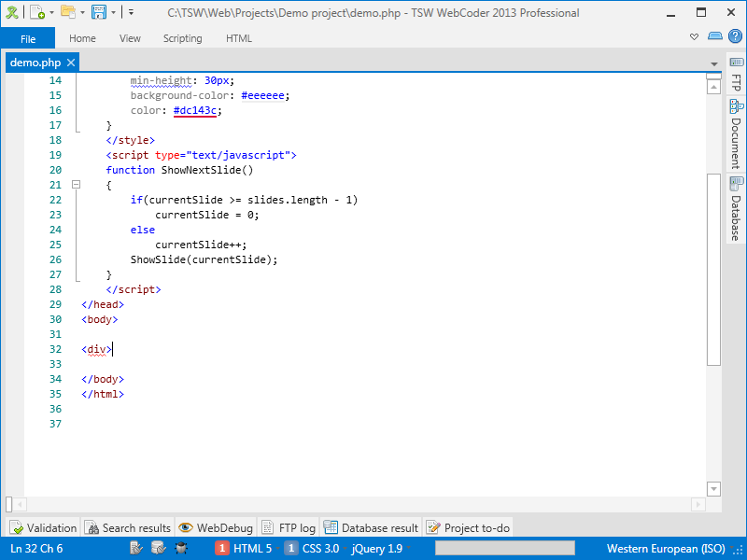Switch to the WebDebug bottom panel tab
The image size is (747, 560).
(x=216, y=528)
